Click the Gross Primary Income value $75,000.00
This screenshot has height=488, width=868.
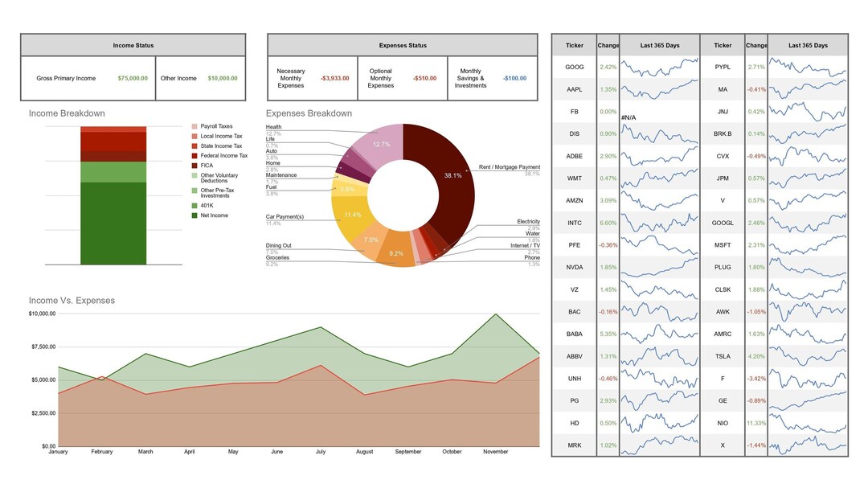tap(133, 79)
